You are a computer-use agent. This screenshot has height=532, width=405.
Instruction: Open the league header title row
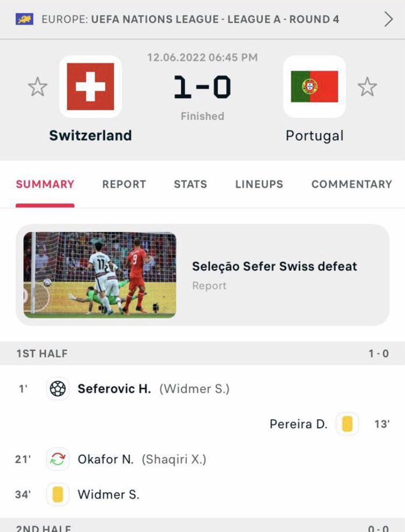(x=202, y=19)
